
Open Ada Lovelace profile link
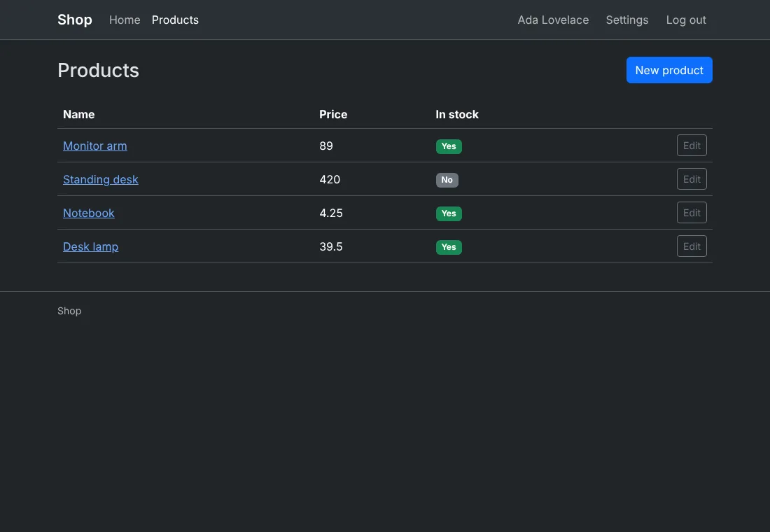click(x=553, y=20)
